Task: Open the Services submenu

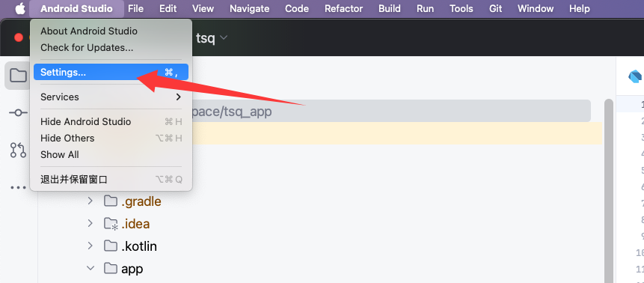Action: point(111,97)
